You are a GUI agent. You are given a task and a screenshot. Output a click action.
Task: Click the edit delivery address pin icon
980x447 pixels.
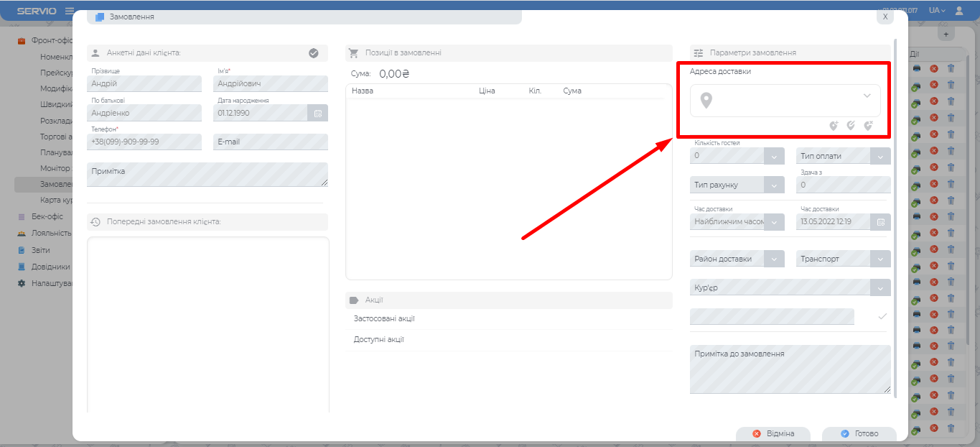click(x=851, y=126)
